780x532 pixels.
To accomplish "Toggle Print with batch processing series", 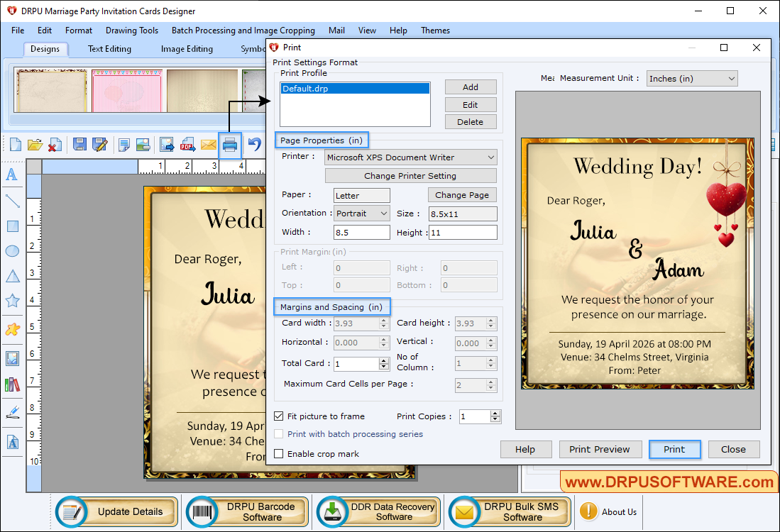I will (279, 434).
